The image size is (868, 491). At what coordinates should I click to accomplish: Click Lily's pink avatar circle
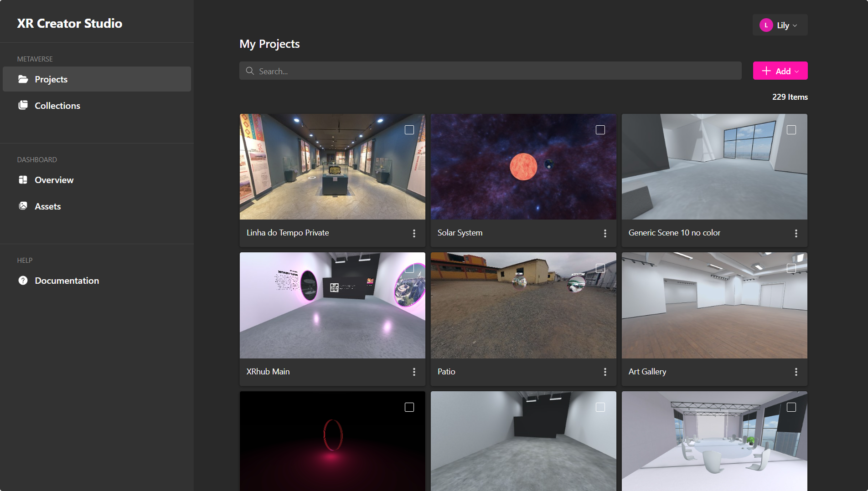766,25
